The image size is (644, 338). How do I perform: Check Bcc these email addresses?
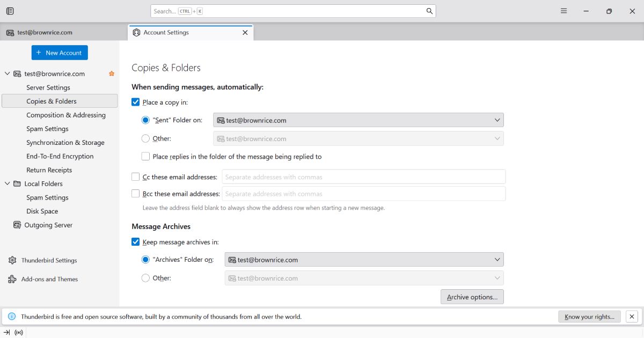[x=135, y=194]
